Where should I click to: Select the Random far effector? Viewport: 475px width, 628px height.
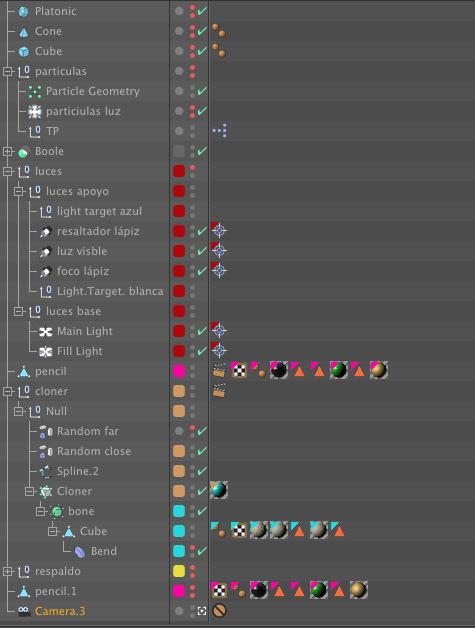tap(88, 431)
